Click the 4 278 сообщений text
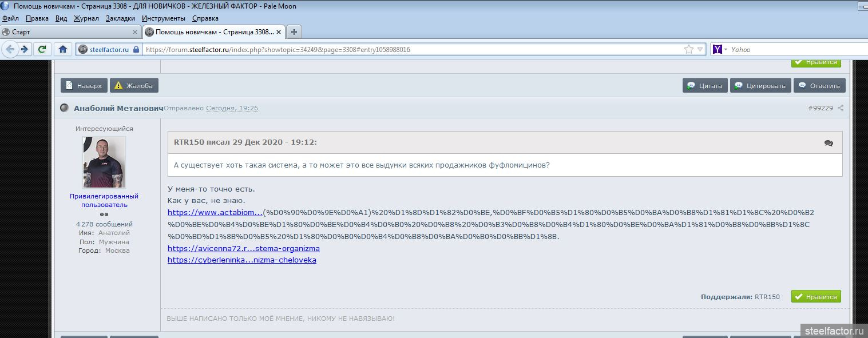The image size is (868, 338). point(104,224)
